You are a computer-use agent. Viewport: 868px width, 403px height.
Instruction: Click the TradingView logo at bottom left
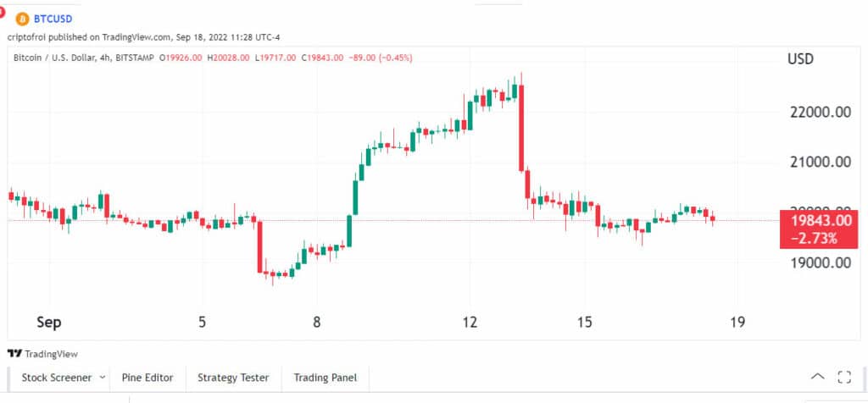[x=42, y=354]
